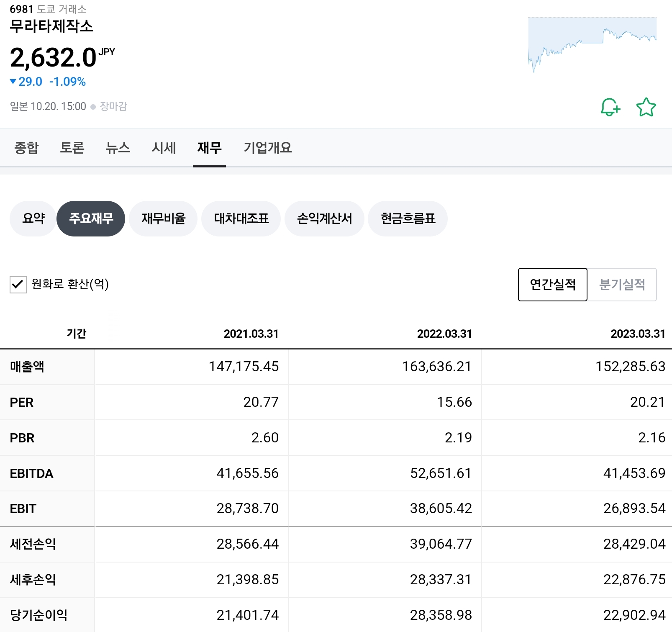
Task: Click the 2022.03.31 column header
Action: click(444, 334)
